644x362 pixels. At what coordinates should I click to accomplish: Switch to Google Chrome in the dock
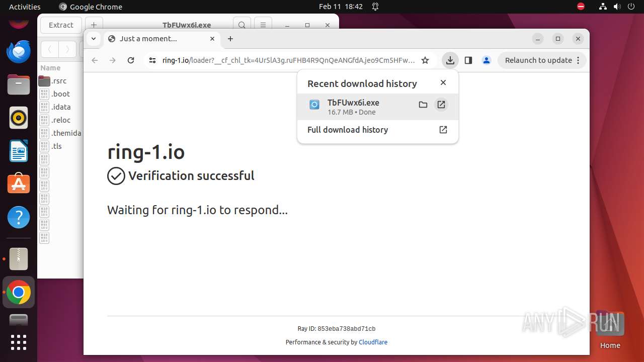coord(19,292)
